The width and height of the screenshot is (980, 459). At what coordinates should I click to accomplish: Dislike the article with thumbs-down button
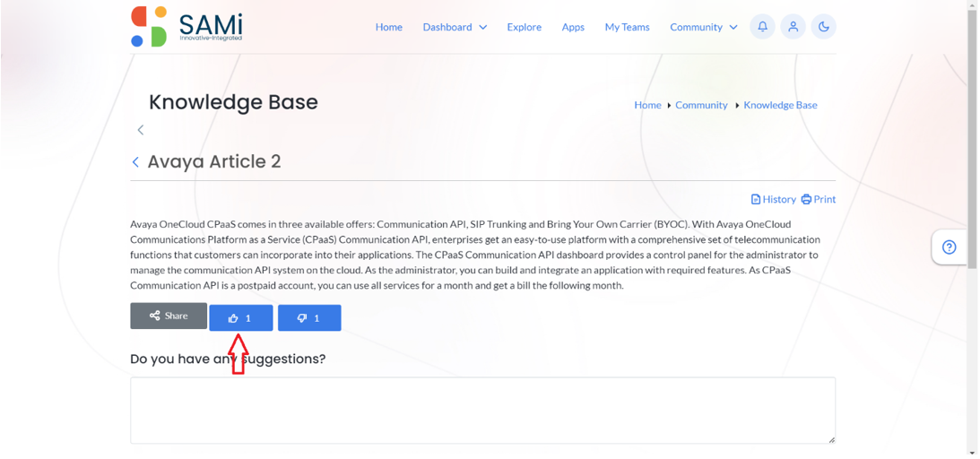[x=309, y=318]
